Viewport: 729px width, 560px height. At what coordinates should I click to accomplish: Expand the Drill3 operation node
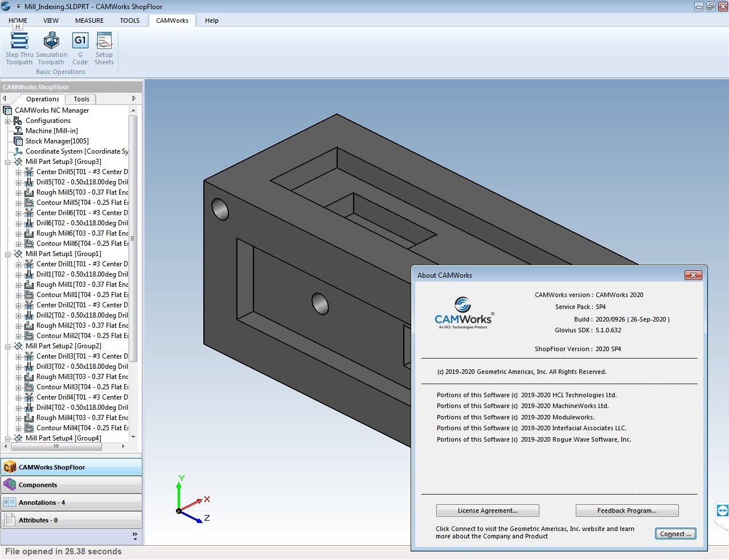[18, 367]
